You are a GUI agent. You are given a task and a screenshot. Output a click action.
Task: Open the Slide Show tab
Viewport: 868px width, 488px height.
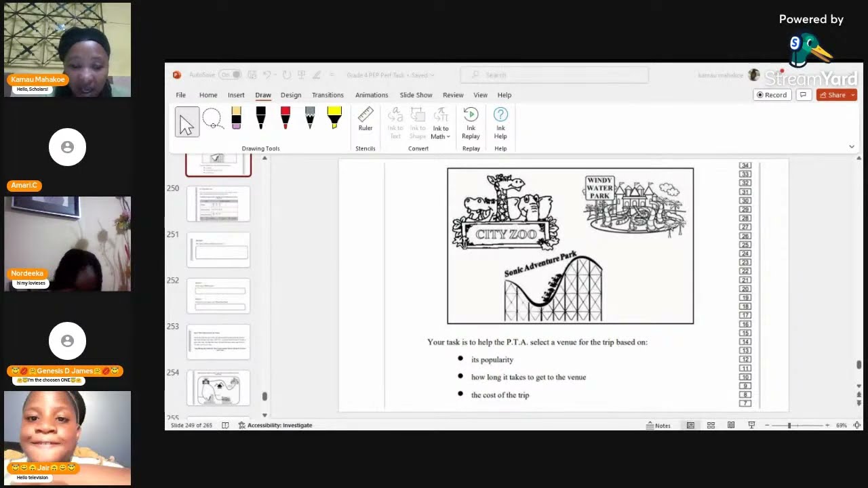(x=416, y=95)
